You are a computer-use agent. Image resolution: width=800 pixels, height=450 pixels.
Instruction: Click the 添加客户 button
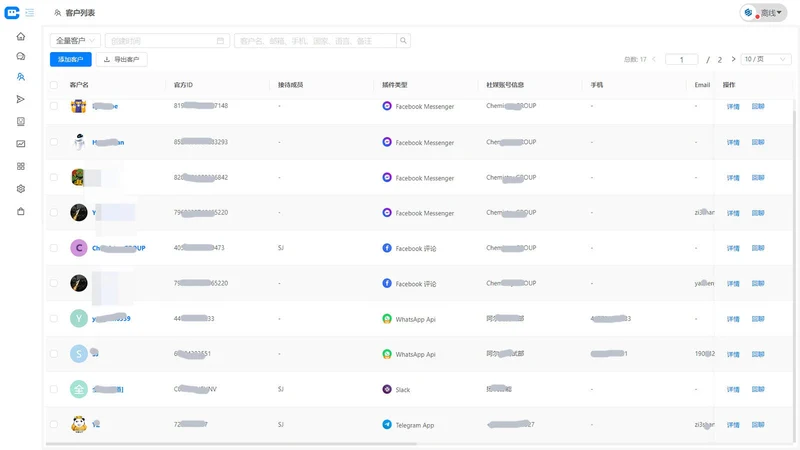(70, 59)
